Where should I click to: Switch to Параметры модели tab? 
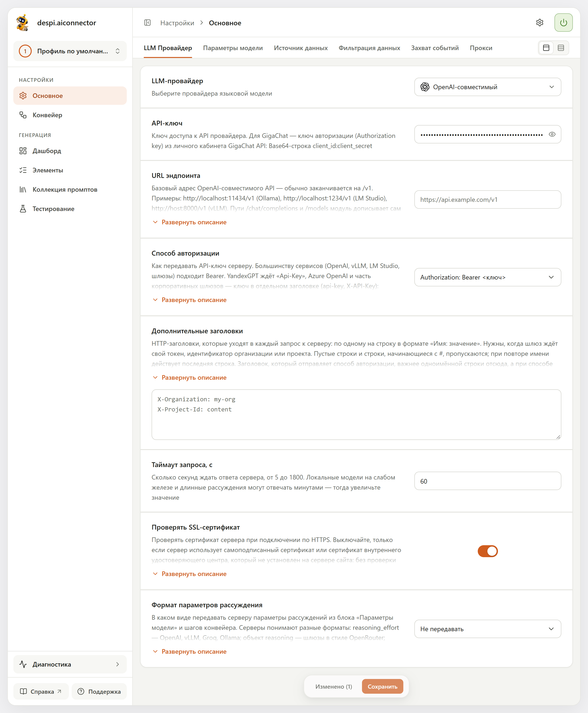[233, 48]
